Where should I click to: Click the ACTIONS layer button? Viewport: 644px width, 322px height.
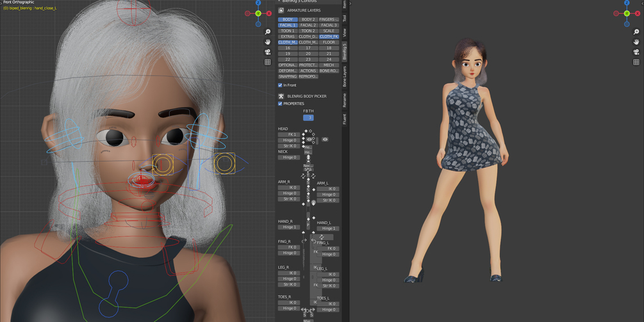click(x=308, y=71)
